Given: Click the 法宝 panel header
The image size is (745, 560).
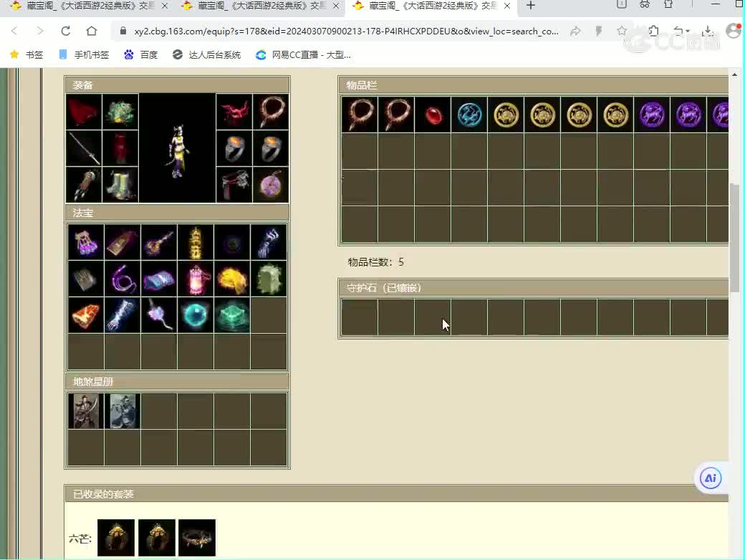Looking at the screenshot, I should 177,213.
